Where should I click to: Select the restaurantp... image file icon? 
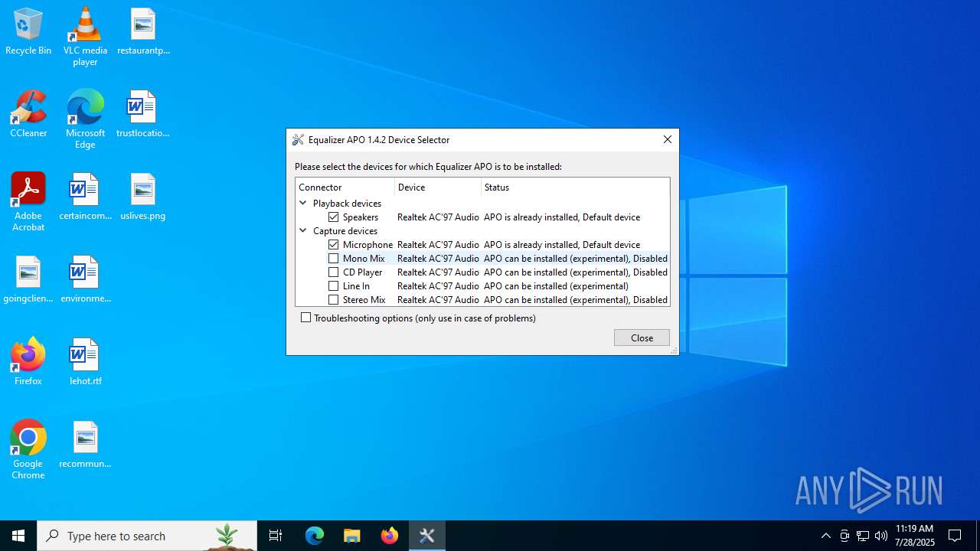(x=143, y=32)
